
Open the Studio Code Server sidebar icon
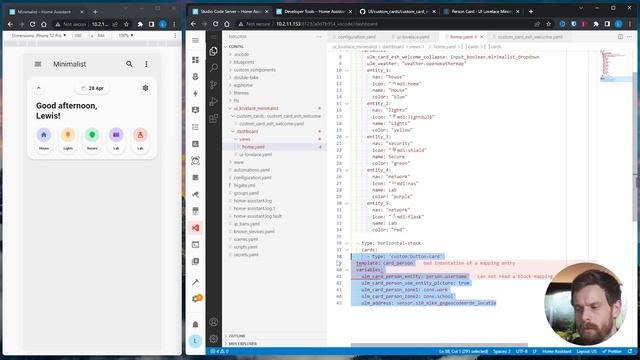point(196,228)
